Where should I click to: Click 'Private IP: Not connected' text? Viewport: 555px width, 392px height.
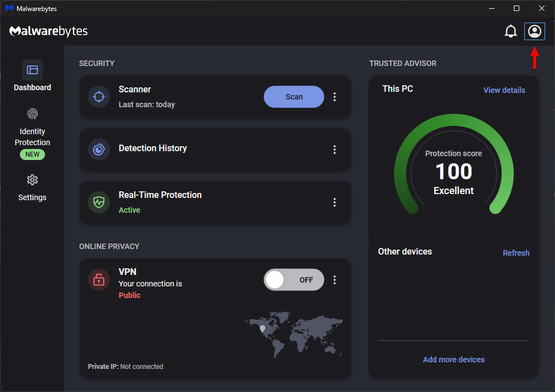tap(125, 367)
